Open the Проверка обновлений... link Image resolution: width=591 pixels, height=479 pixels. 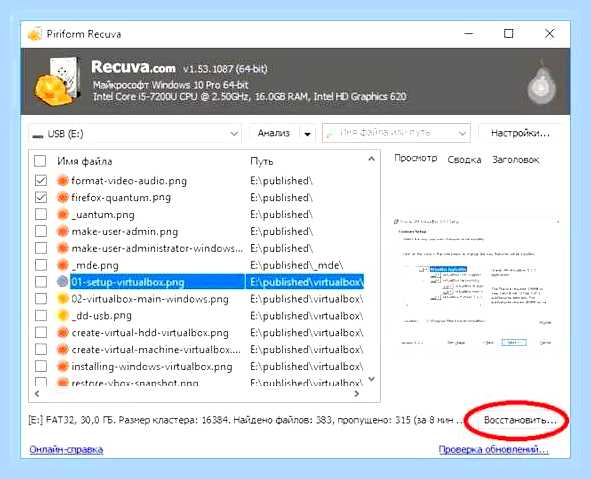493,450
